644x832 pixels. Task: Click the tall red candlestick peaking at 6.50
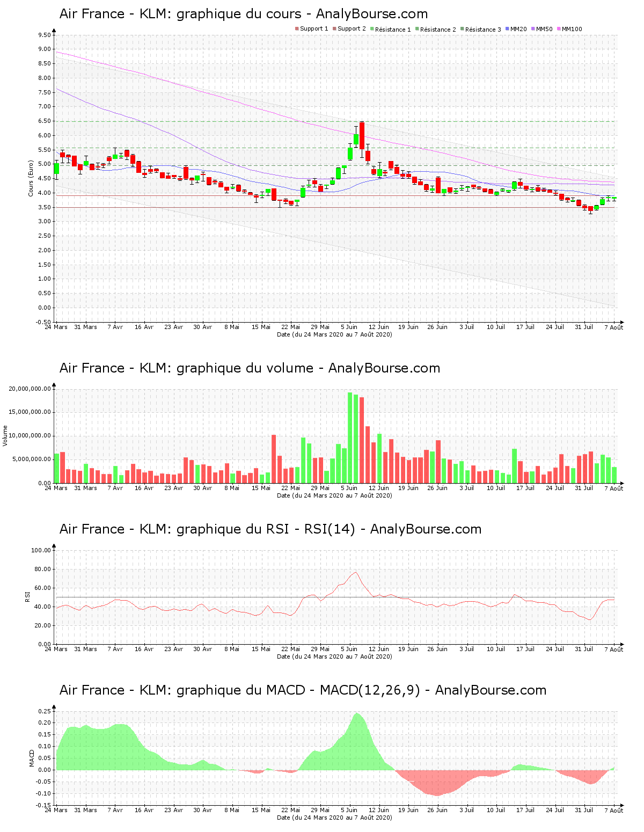click(x=362, y=135)
